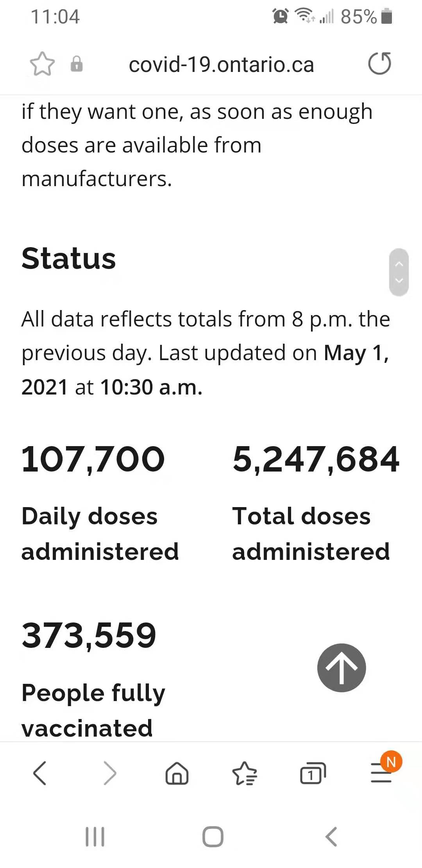
Task: Bookmark page with star icon in address bar
Action: click(x=42, y=64)
